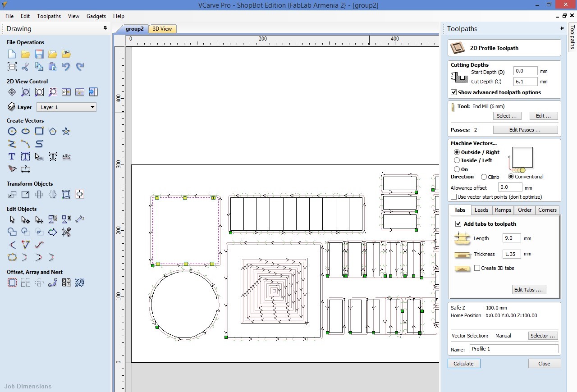Open the Offset Vectors tool
Viewport: 577px width, 392px height.
(x=12, y=283)
